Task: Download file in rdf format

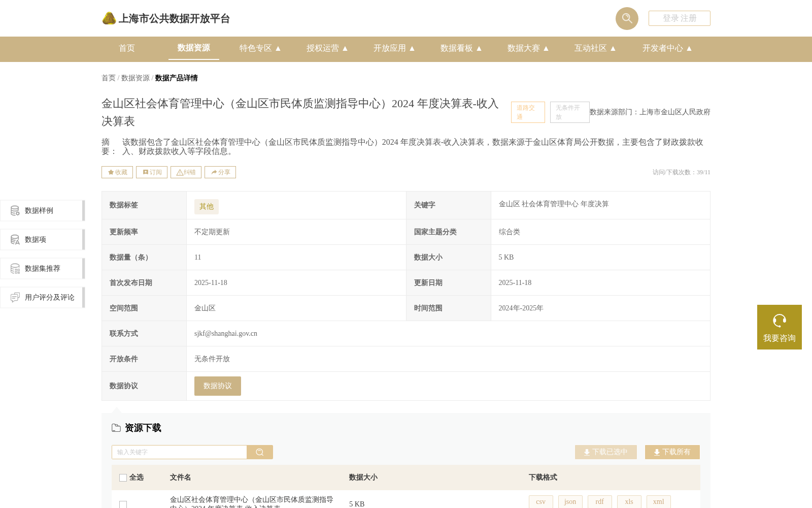Action: (x=600, y=501)
